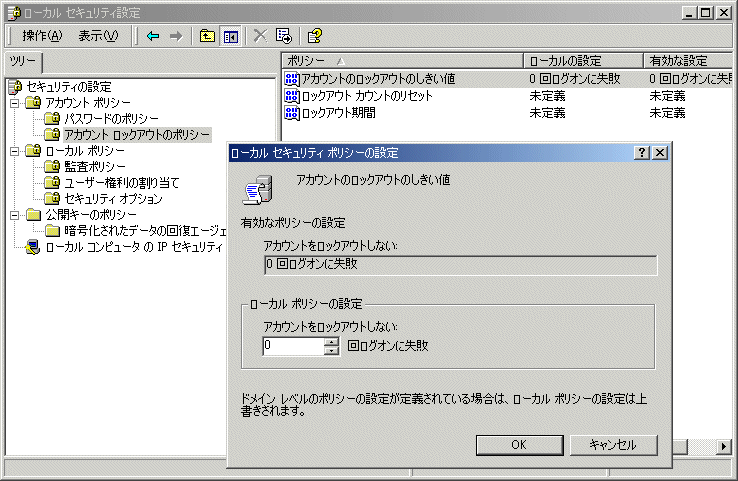Image resolution: width=738 pixels, height=481 pixels.
Task: Select the アカウントのロックアウトのしきい値 policy row
Action: (x=507, y=79)
